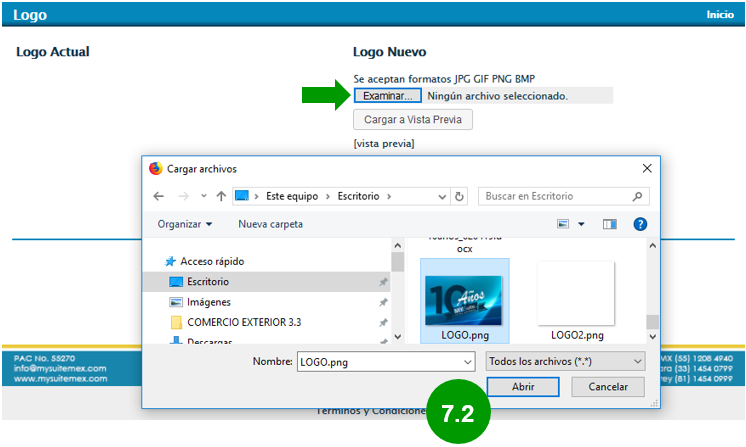Click the search magnifier icon
This screenshot has width=746, height=447.
coord(638,196)
